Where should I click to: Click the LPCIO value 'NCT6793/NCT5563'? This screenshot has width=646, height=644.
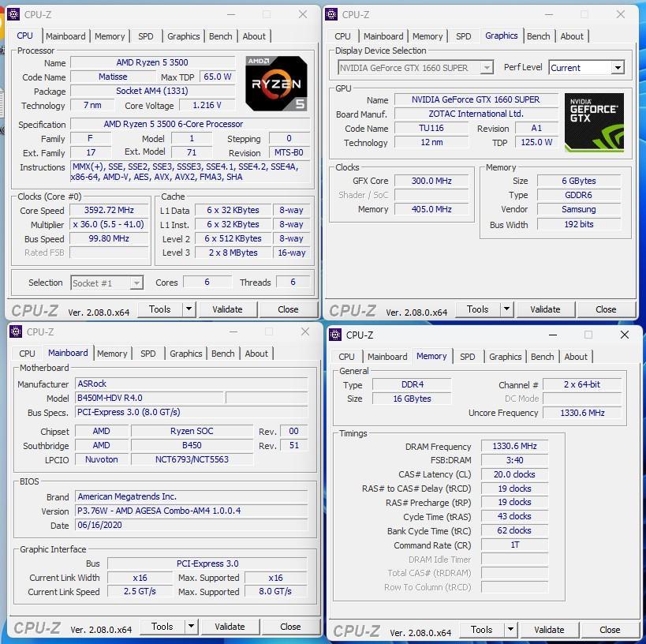tap(192, 459)
